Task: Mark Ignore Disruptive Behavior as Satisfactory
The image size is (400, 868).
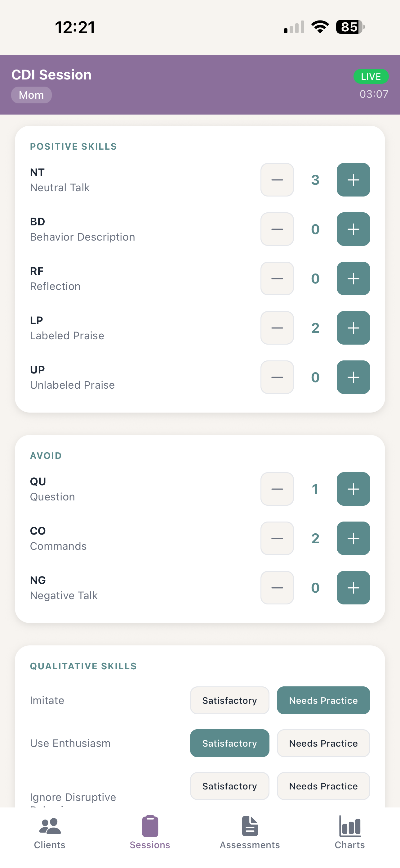Action: pos(230,786)
